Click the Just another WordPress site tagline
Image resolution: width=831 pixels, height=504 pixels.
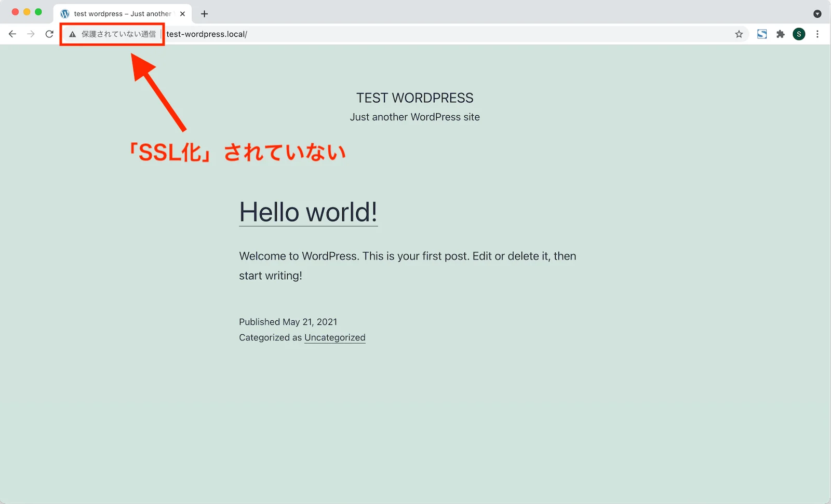(414, 117)
